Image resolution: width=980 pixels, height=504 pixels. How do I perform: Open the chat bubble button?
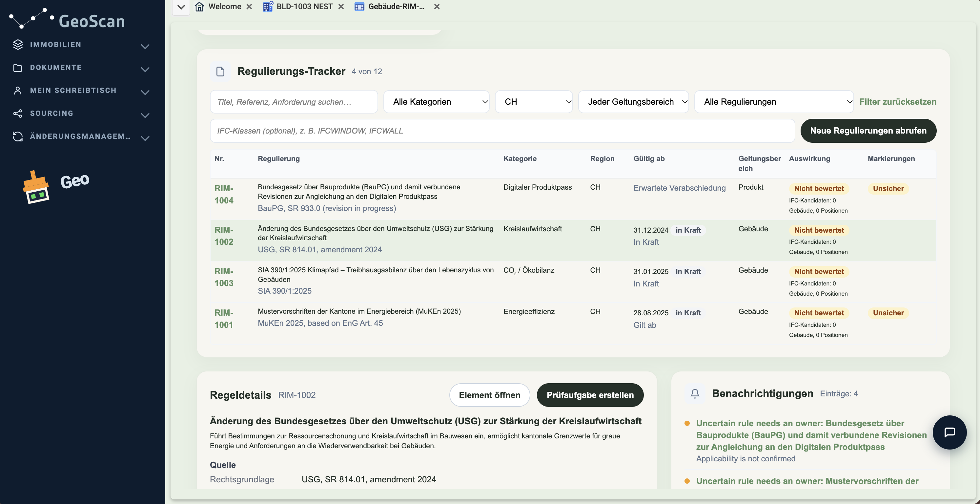click(949, 432)
